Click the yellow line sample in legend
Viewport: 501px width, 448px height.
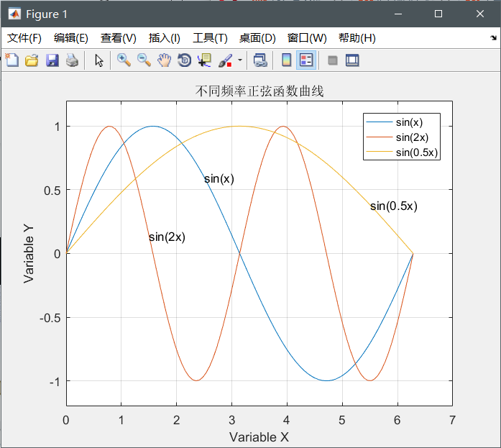[380, 152]
